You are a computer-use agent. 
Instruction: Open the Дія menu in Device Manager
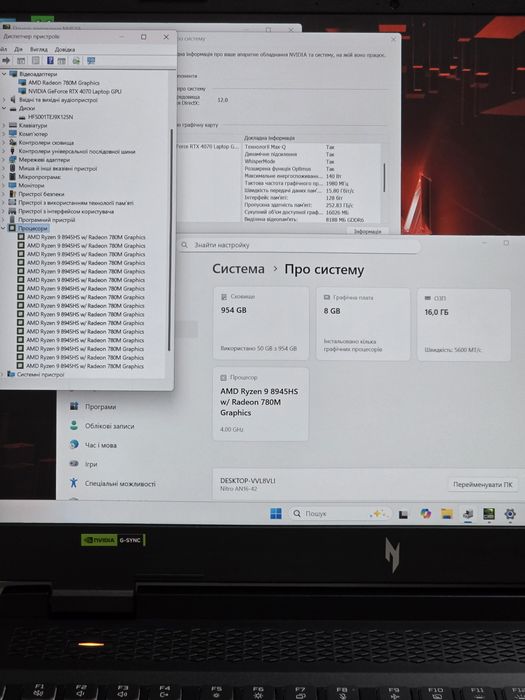18,49
